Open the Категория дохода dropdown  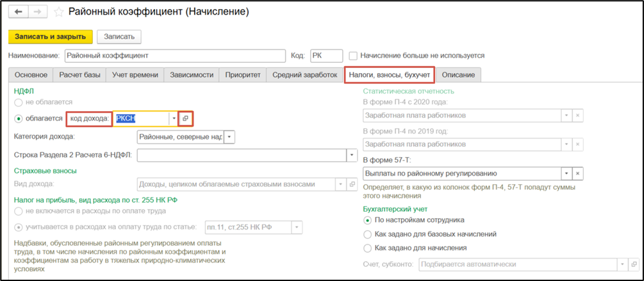click(229, 137)
